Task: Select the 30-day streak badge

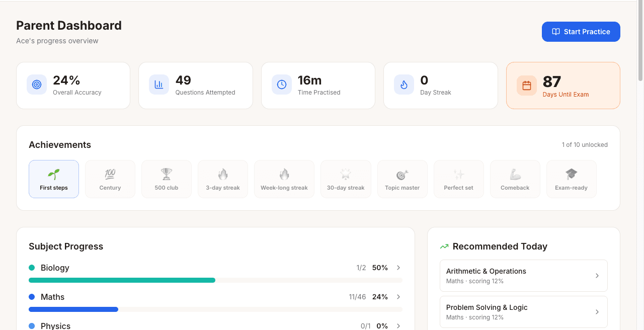Action: [x=346, y=179]
